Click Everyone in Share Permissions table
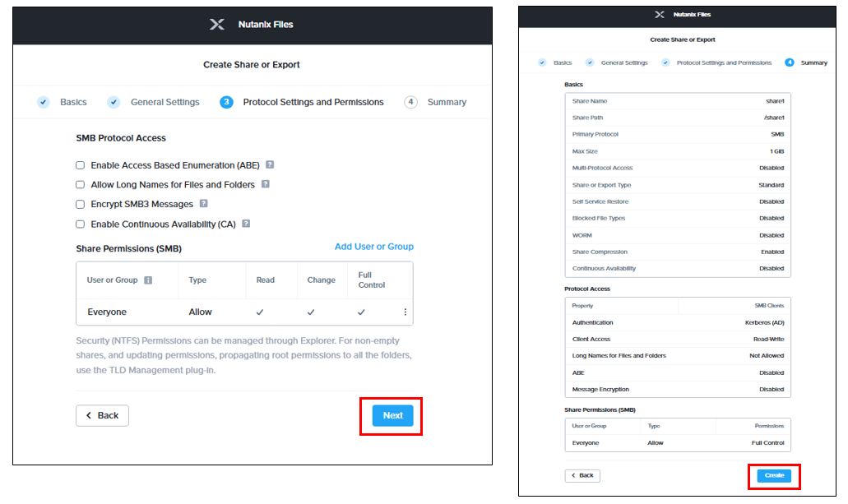 [x=107, y=312]
